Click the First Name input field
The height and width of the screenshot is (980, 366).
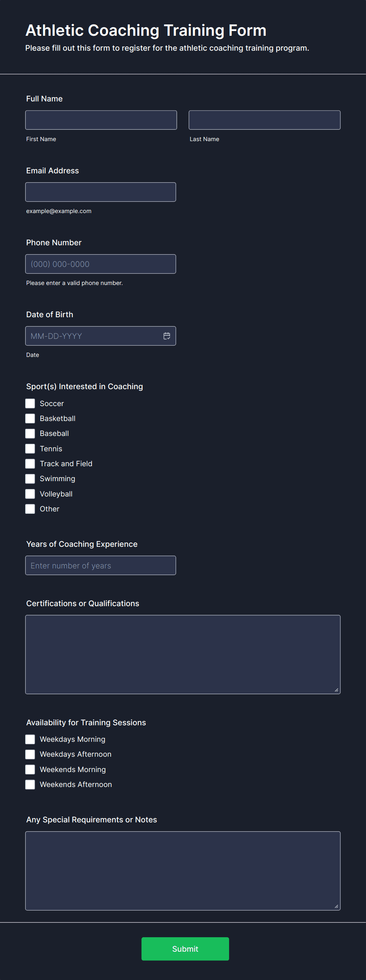[101, 120]
